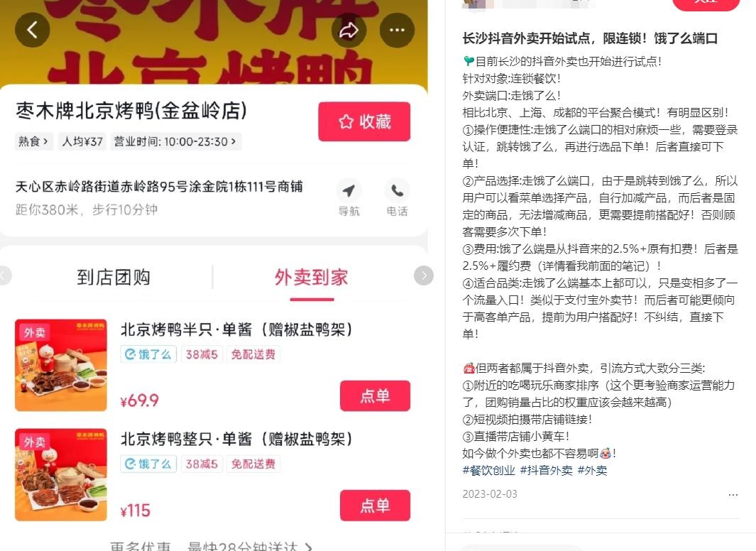Image resolution: width=756 pixels, height=551 pixels.
Task: Expand 更多优惠 delivery info chevron
Action: pos(309,547)
